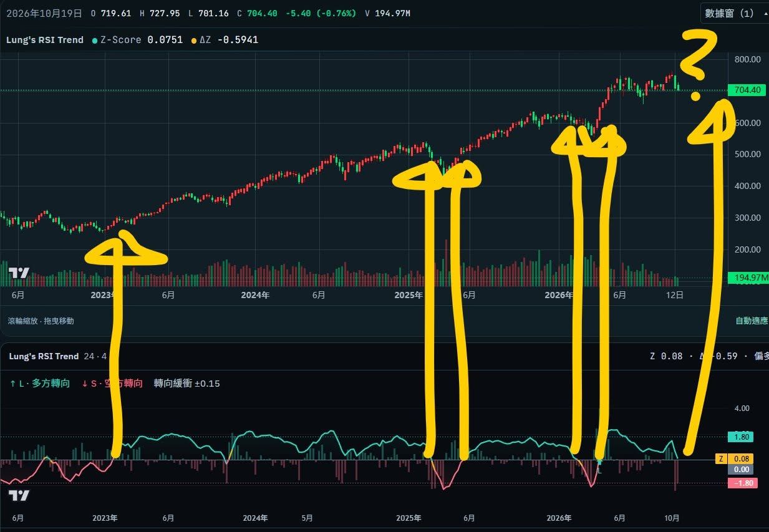Click the green 704.40 price axis tag
769x532 pixels.
pos(747,90)
